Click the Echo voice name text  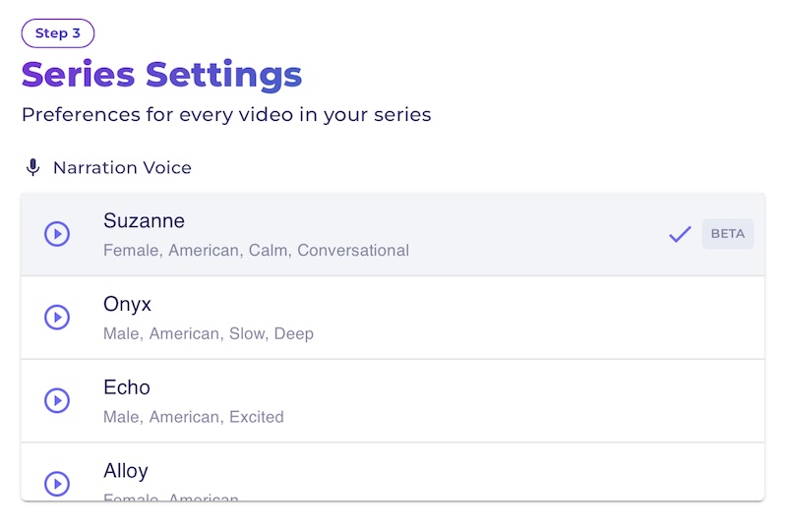[x=127, y=387]
